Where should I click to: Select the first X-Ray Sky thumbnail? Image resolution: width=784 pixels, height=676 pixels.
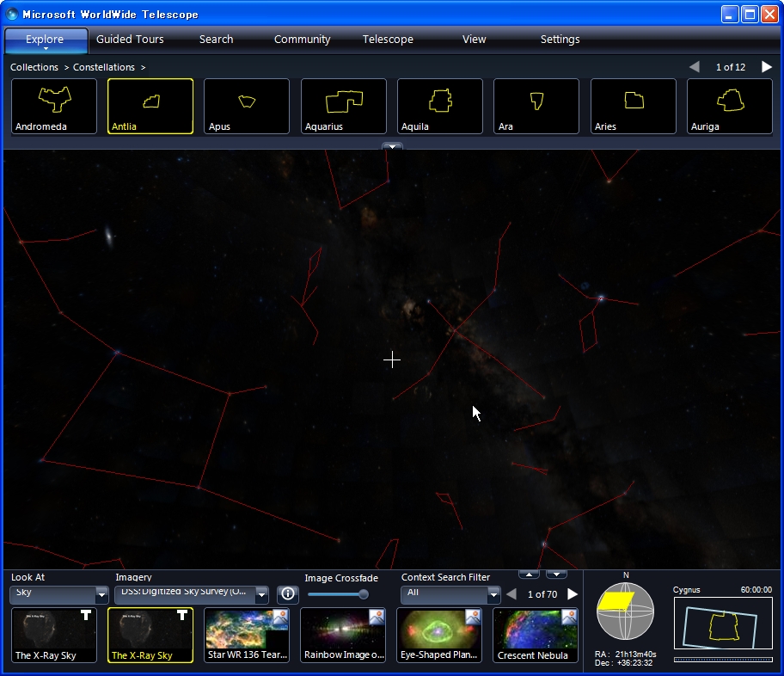point(54,635)
